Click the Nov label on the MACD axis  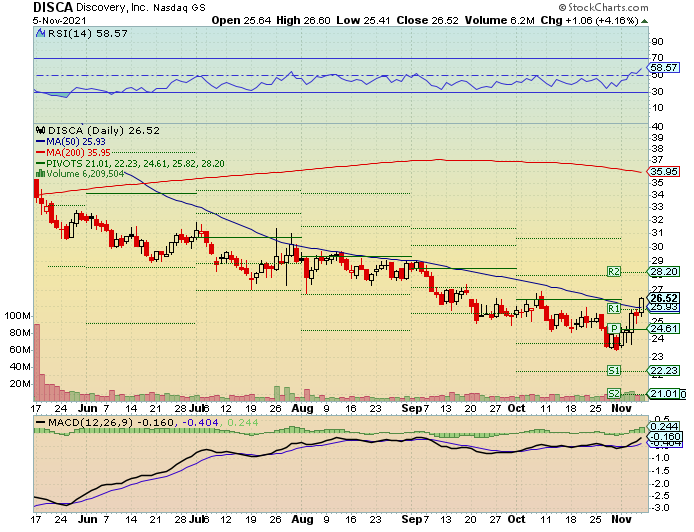[621, 519]
